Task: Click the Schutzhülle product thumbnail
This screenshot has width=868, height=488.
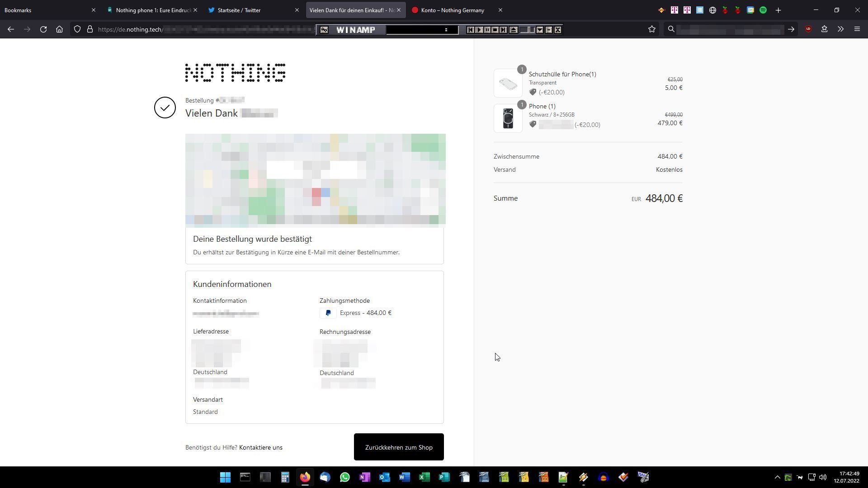Action: click(508, 83)
